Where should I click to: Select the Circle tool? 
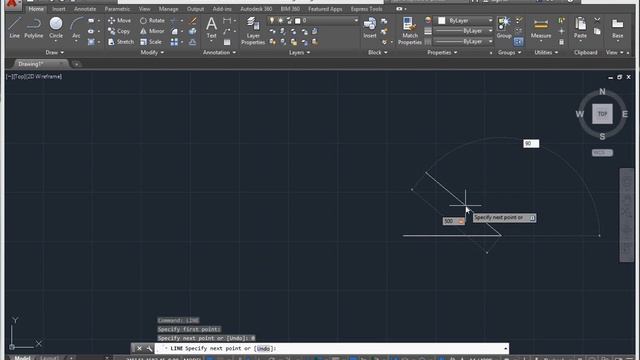click(x=56, y=28)
